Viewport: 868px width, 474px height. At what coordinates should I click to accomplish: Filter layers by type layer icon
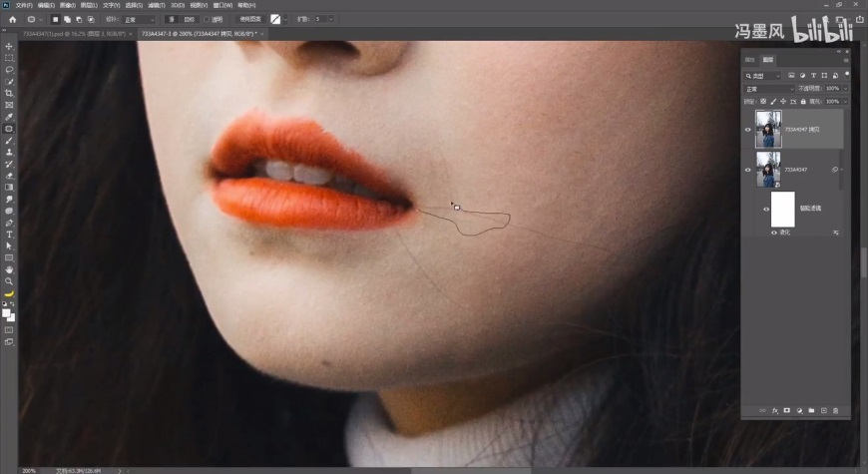(813, 75)
